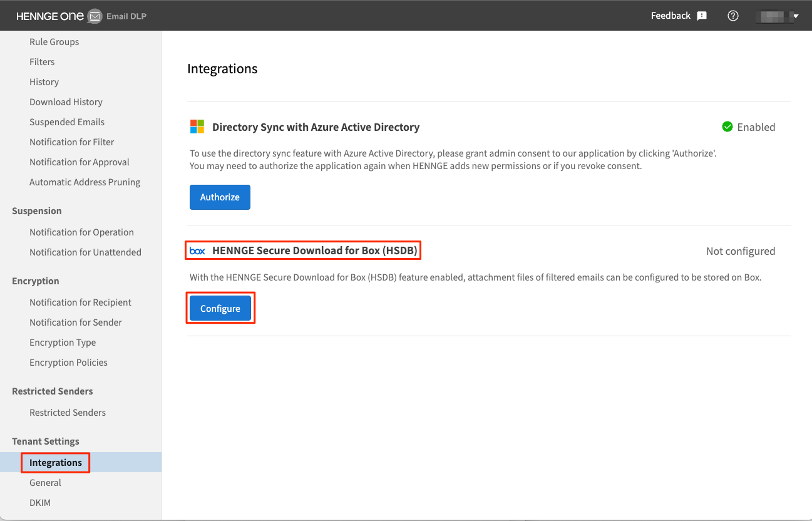Click the Box logo icon
The height and width of the screenshot is (521, 812).
197,251
